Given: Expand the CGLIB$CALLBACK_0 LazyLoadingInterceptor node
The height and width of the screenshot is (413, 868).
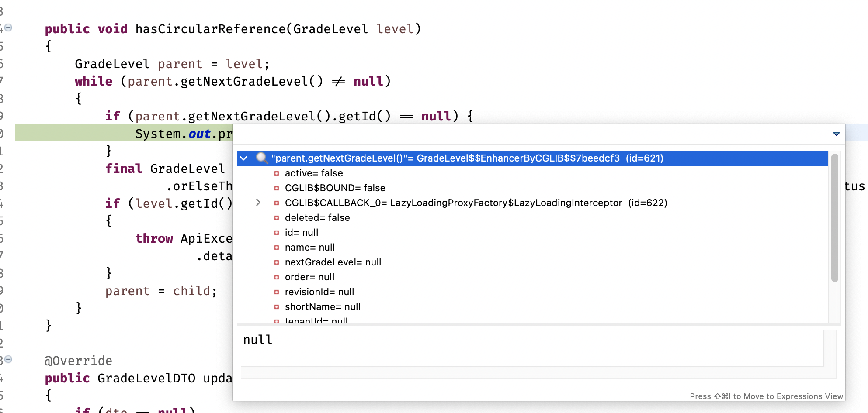Looking at the screenshot, I should [257, 203].
